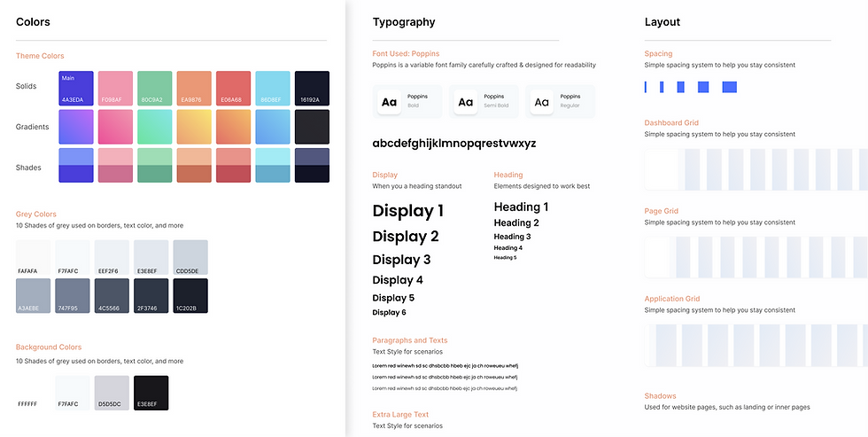868x437 pixels.
Task: Choose the FFFFFF background color swatch
Action: pyautogui.click(x=34, y=393)
